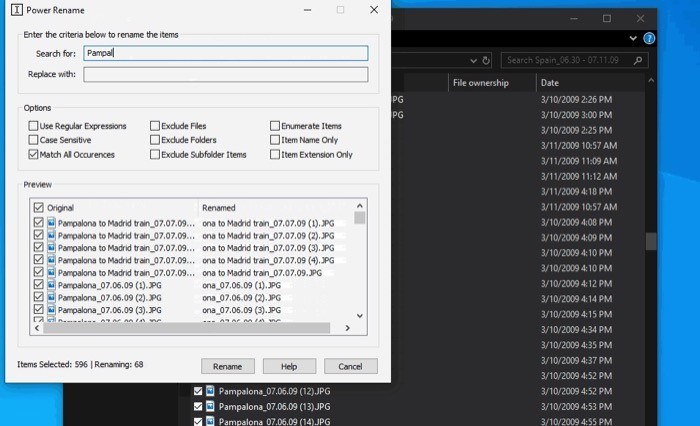Sort by Renamed column header
The width and height of the screenshot is (700, 426).
click(218, 208)
